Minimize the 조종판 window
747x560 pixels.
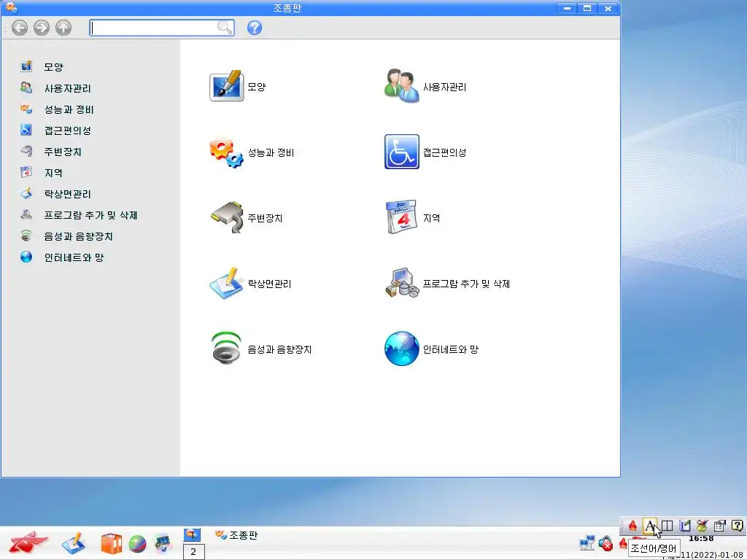tap(567, 8)
